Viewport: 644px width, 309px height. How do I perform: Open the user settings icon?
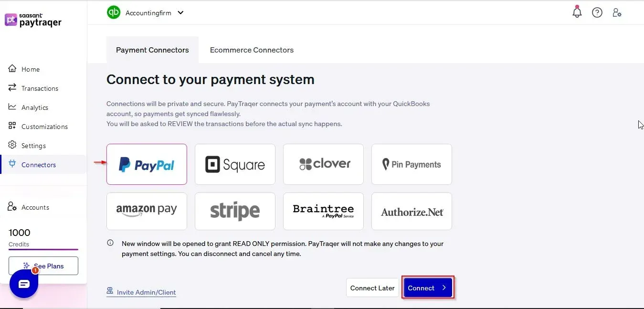(x=617, y=12)
